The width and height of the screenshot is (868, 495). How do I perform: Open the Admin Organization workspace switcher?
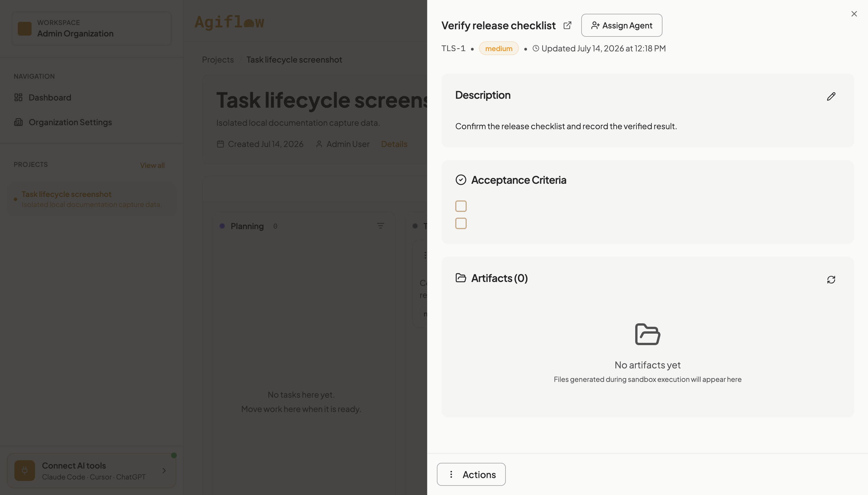tap(92, 28)
